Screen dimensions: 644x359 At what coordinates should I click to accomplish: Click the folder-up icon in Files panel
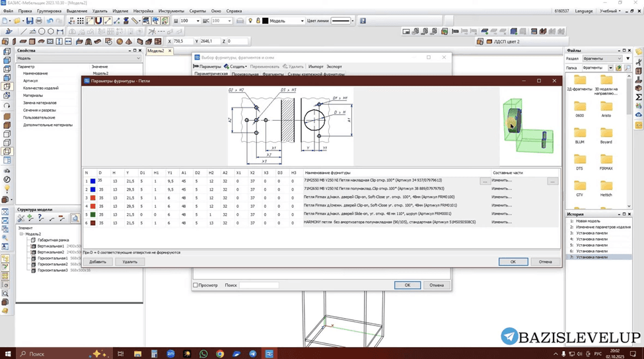point(618,68)
